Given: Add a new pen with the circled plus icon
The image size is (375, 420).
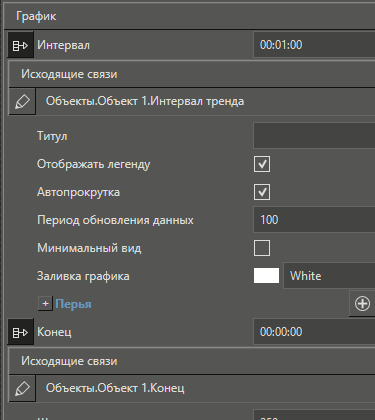Looking at the screenshot, I should [362, 304].
